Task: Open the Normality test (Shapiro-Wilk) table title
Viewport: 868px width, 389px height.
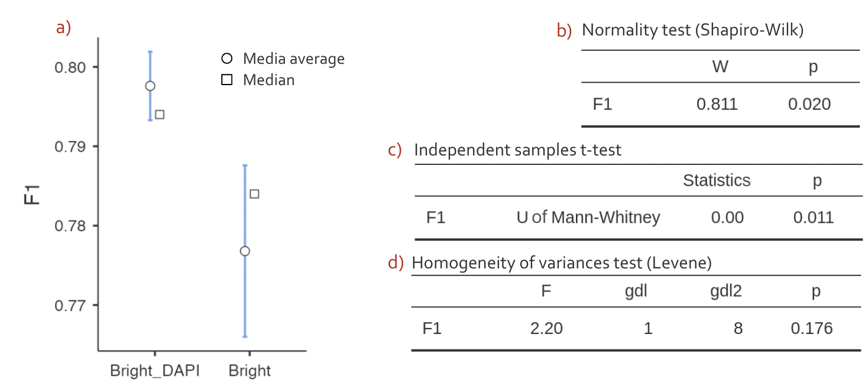Action: (692, 30)
